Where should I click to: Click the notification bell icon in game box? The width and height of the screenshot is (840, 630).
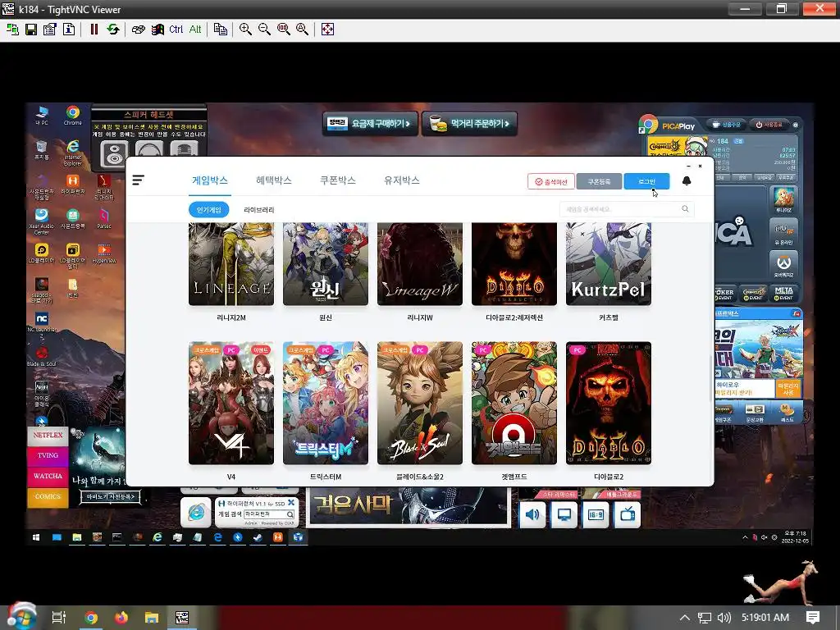point(687,181)
